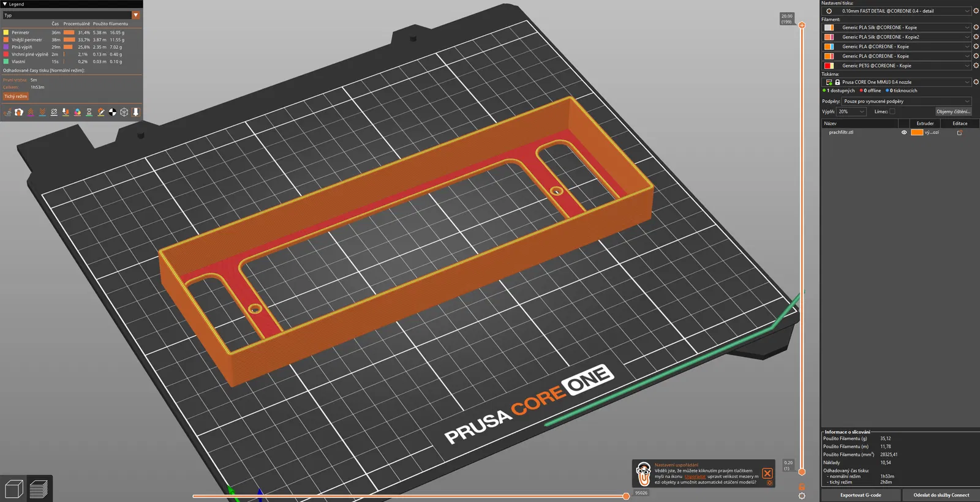980x502 pixels.
Task: Open gear settings for Generic PETG filament
Action: [x=976, y=66]
